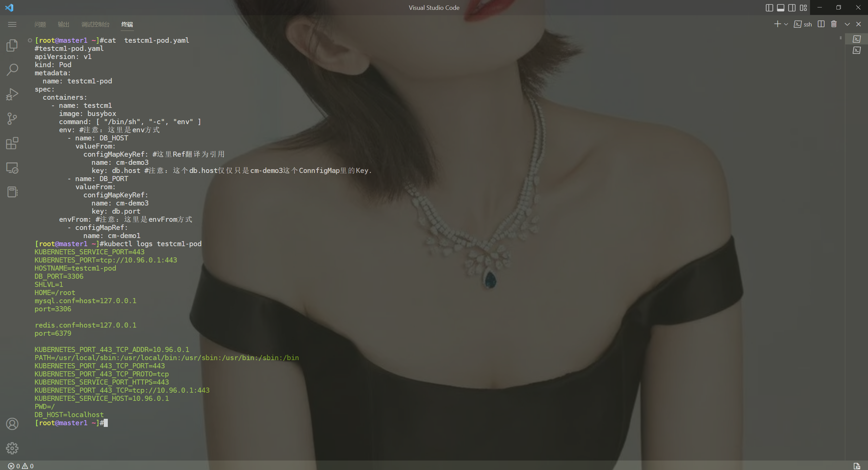Switch to the 调试控制台 tab
The image size is (868, 470).
(x=95, y=24)
